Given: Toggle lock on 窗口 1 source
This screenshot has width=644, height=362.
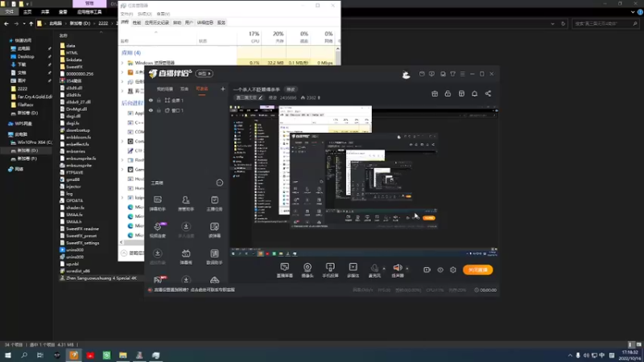Looking at the screenshot, I should [x=159, y=110].
